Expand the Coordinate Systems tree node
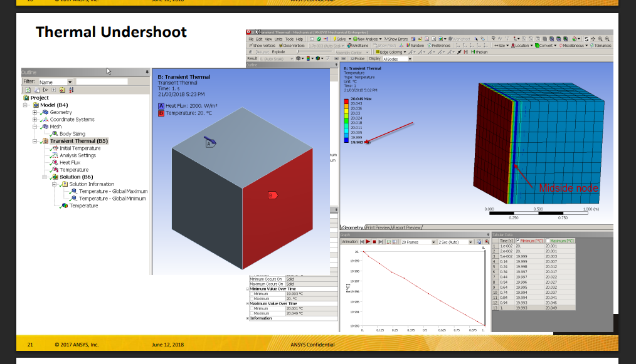Screen dimensions: 636x364 click(x=35, y=120)
